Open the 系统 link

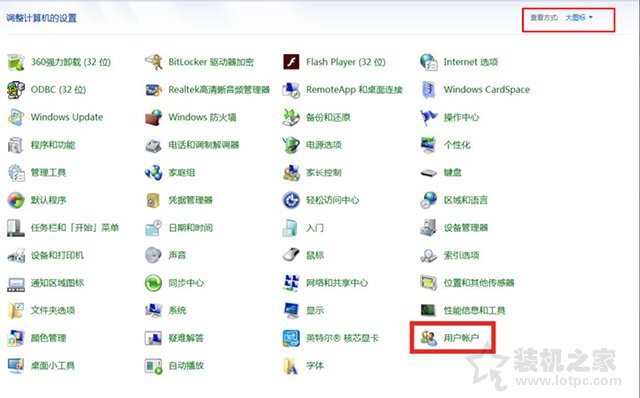(178, 311)
